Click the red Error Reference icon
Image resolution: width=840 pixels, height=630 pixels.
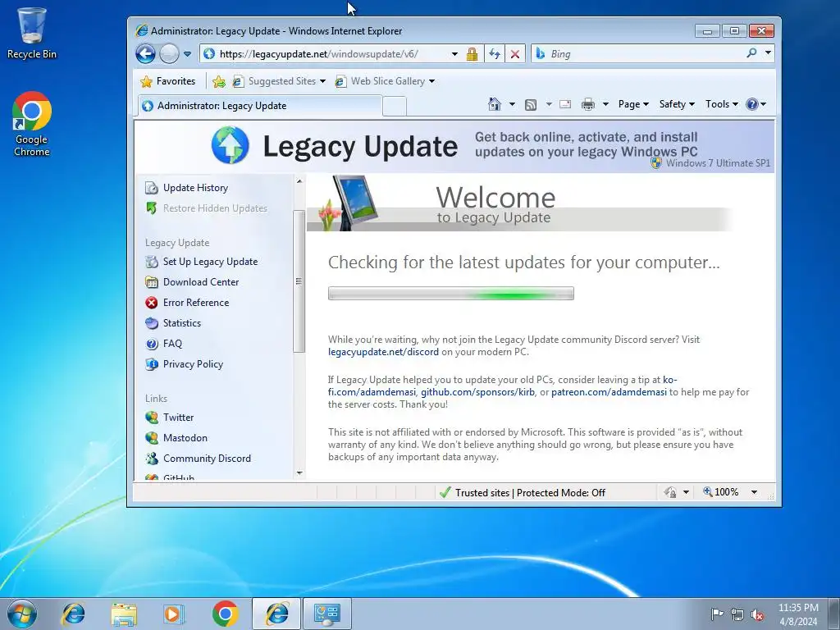(152, 303)
